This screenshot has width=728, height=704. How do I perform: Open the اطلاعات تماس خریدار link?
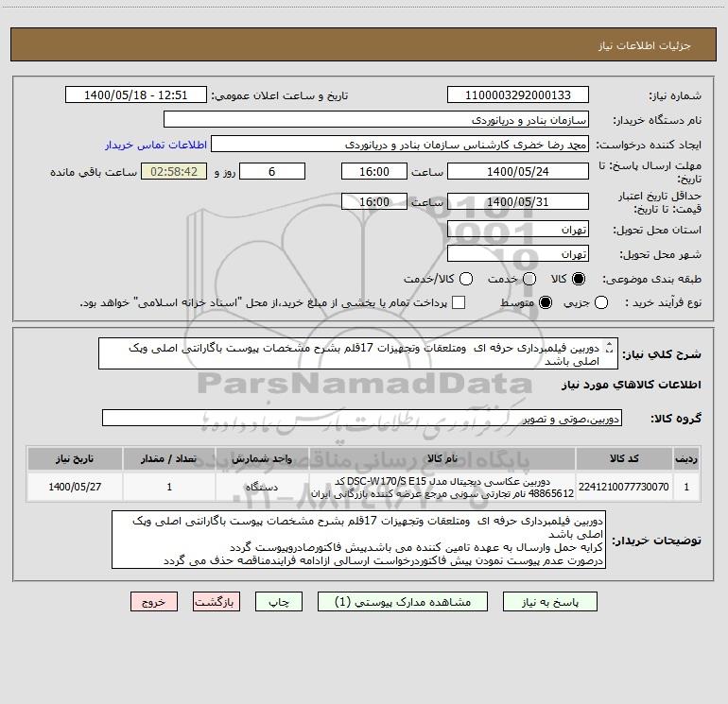156,145
